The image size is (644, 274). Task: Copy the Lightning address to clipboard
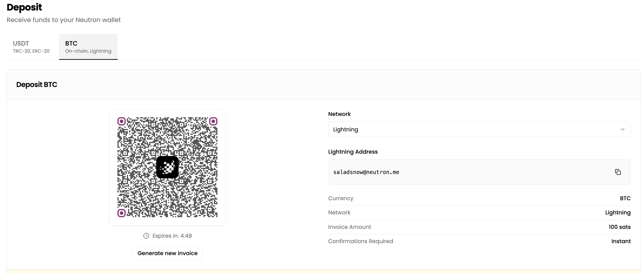[x=618, y=172]
